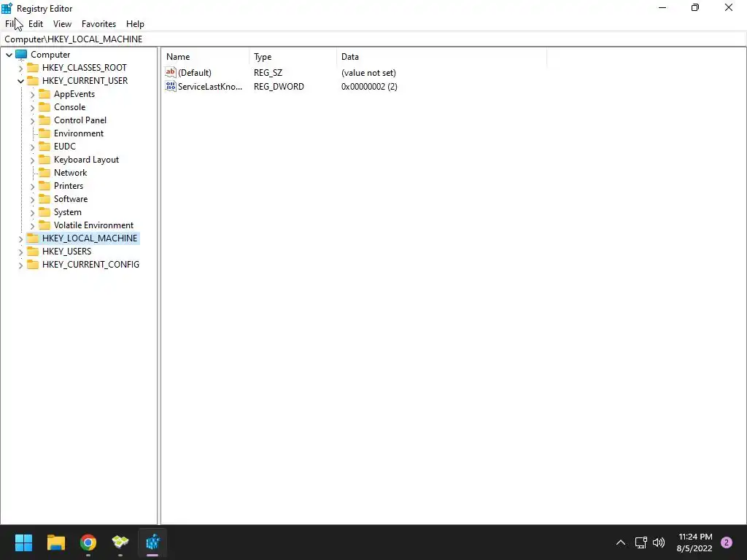Expand HKEY_CLASSES_ROOT with its arrow
This screenshot has width=747, height=560.
point(20,68)
